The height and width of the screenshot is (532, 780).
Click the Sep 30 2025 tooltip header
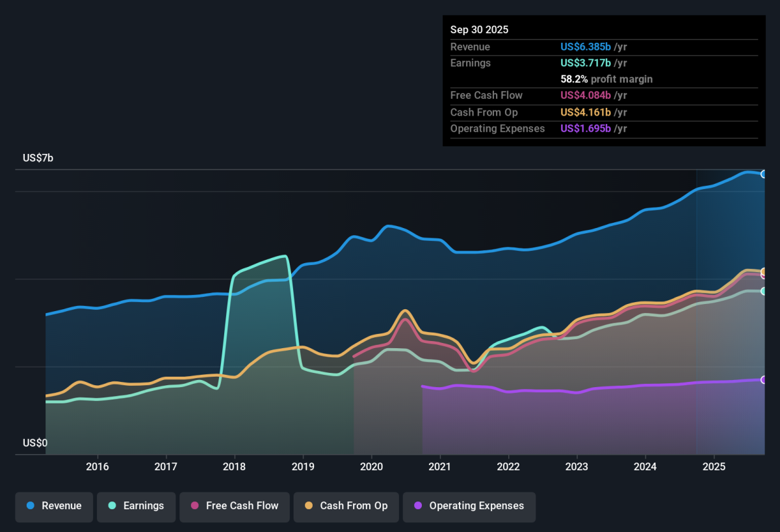click(x=480, y=30)
